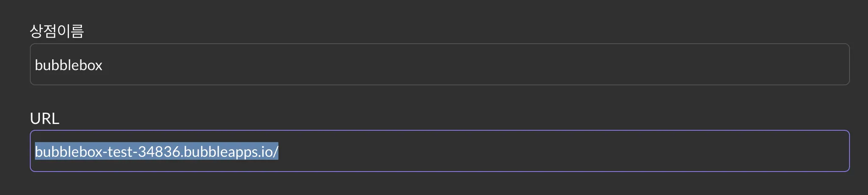Screen dimensions: 868x195
Task: Click the right end of store name field
Action: click(839, 64)
